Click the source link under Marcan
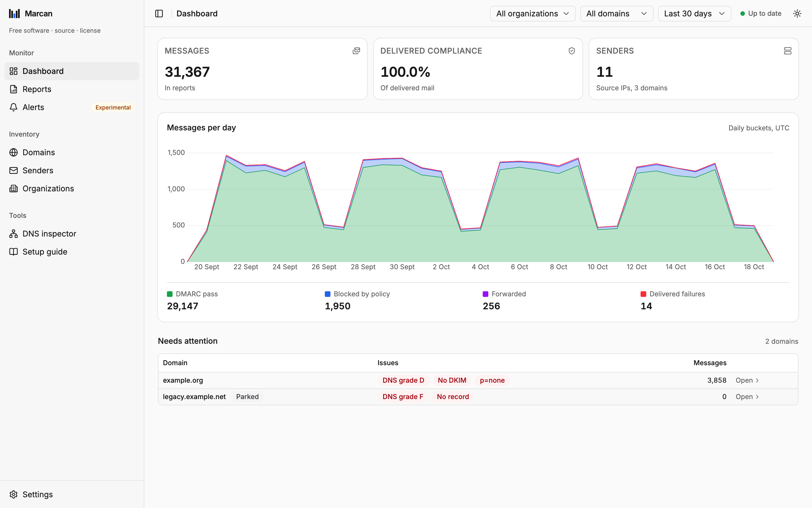 pos(64,30)
